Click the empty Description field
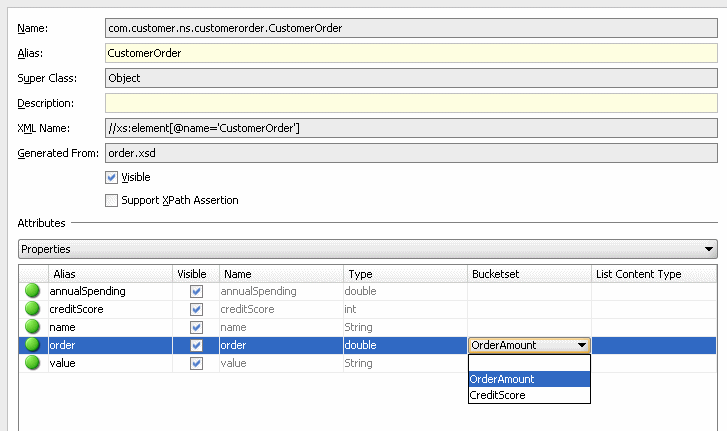The width and height of the screenshot is (727, 431). click(410, 103)
